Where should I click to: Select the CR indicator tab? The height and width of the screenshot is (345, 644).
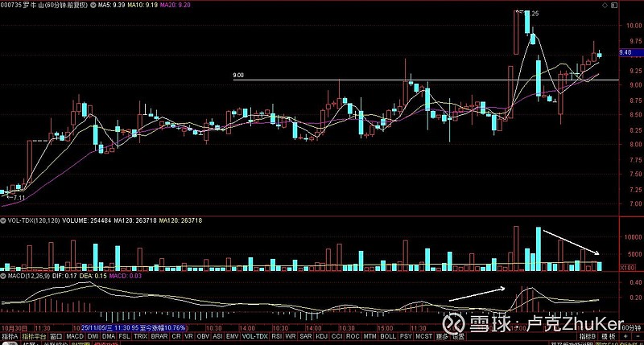[176, 336]
